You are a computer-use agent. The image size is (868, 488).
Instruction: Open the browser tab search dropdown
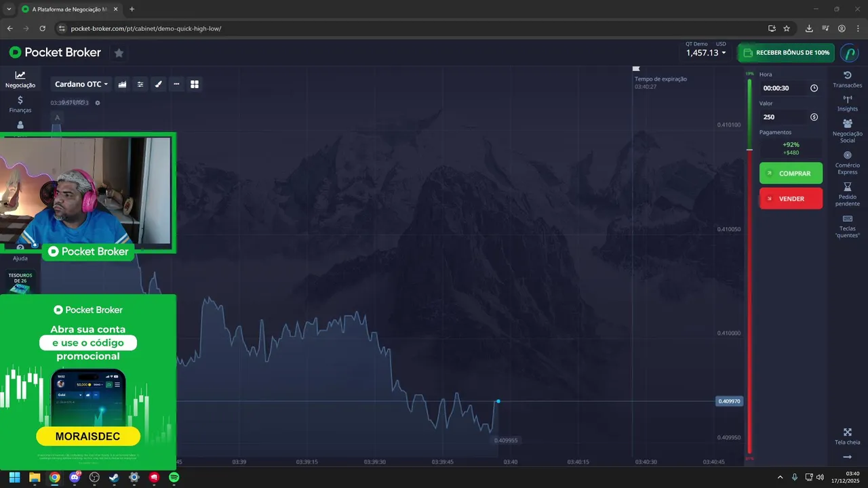click(9, 9)
